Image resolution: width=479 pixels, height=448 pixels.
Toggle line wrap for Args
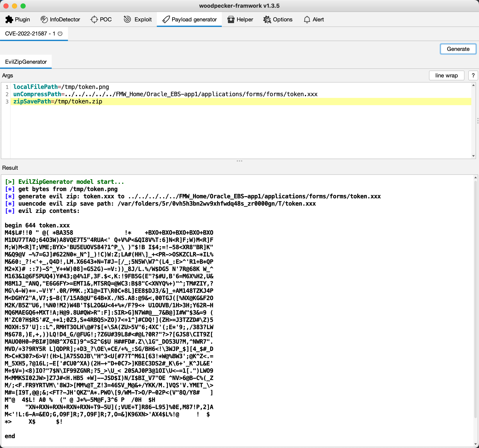pos(446,75)
